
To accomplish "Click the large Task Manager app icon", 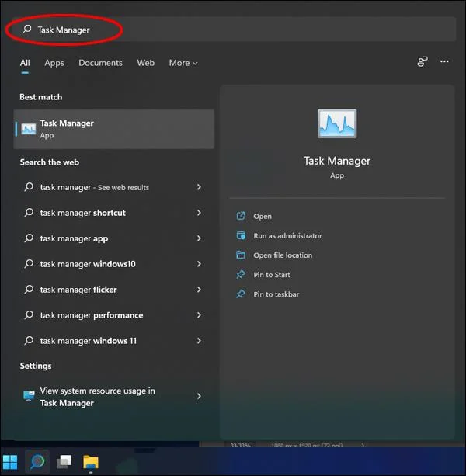I will pos(337,123).
